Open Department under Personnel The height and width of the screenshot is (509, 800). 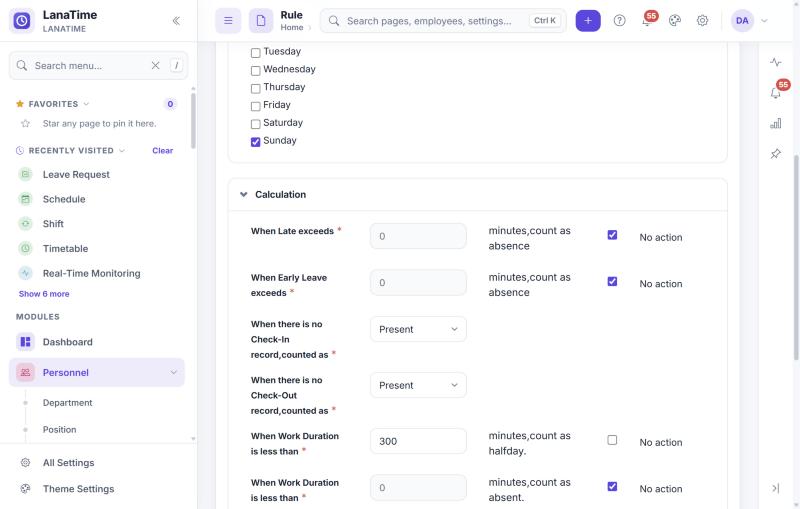click(67, 403)
